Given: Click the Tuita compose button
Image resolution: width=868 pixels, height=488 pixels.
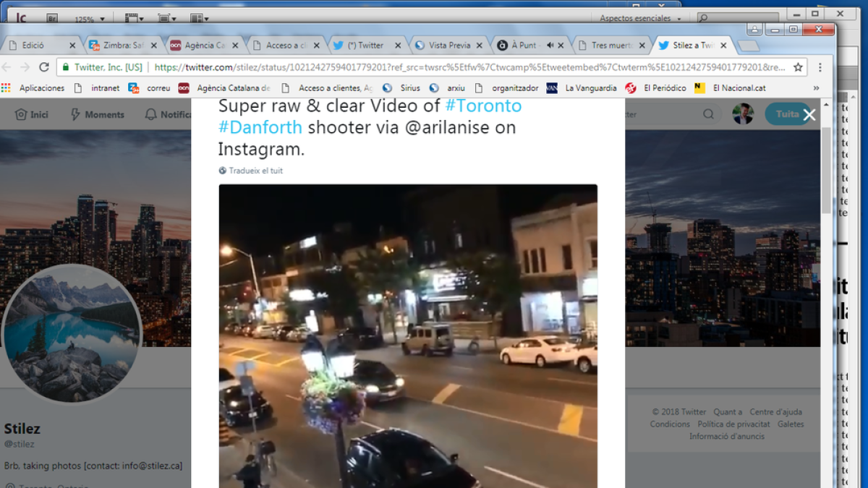Looking at the screenshot, I should (787, 114).
